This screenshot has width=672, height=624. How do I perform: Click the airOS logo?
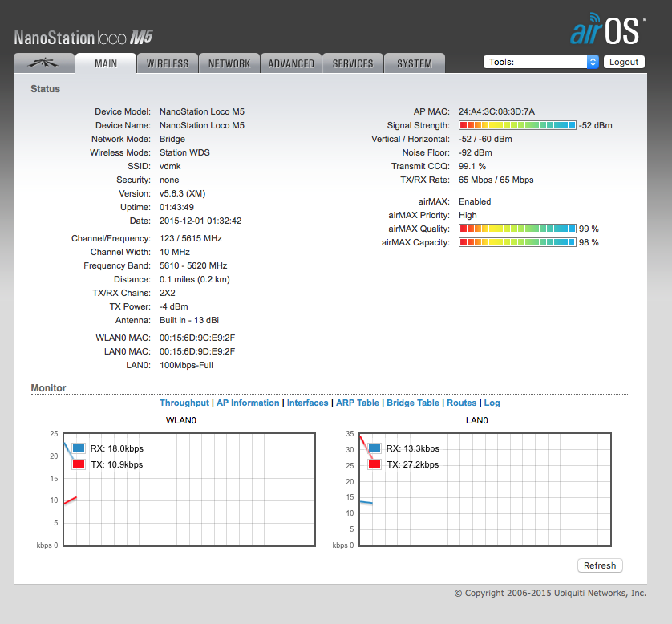click(x=605, y=30)
